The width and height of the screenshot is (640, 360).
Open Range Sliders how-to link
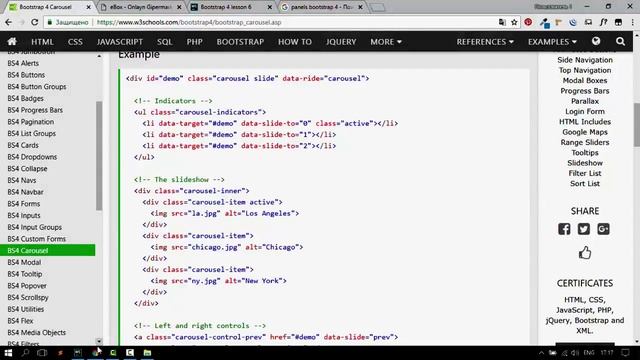click(585, 142)
